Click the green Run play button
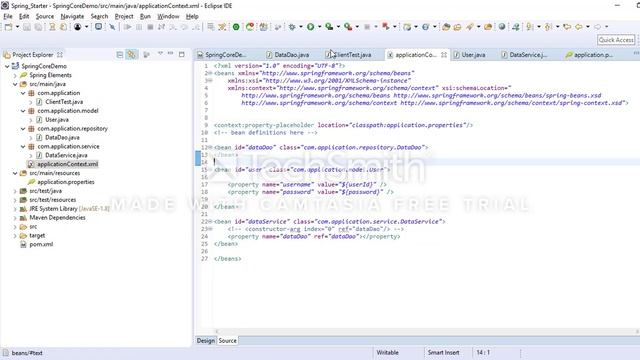640x360 pixels. (311, 27)
